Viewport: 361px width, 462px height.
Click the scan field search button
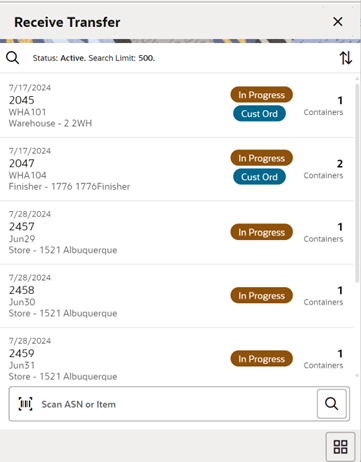(x=332, y=404)
